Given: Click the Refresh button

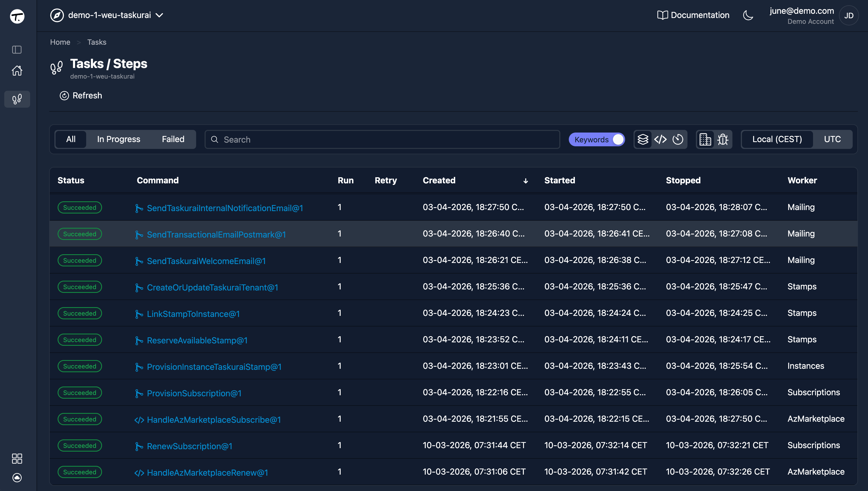Looking at the screenshot, I should point(81,96).
